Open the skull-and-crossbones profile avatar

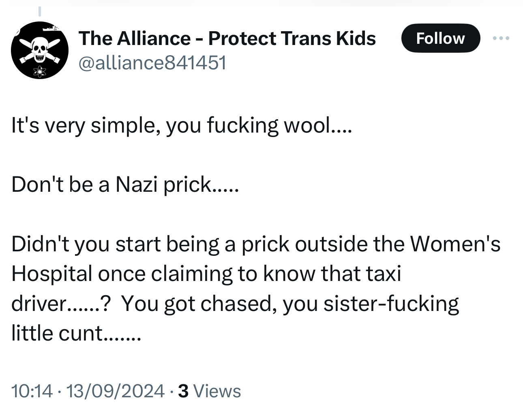[x=39, y=50]
